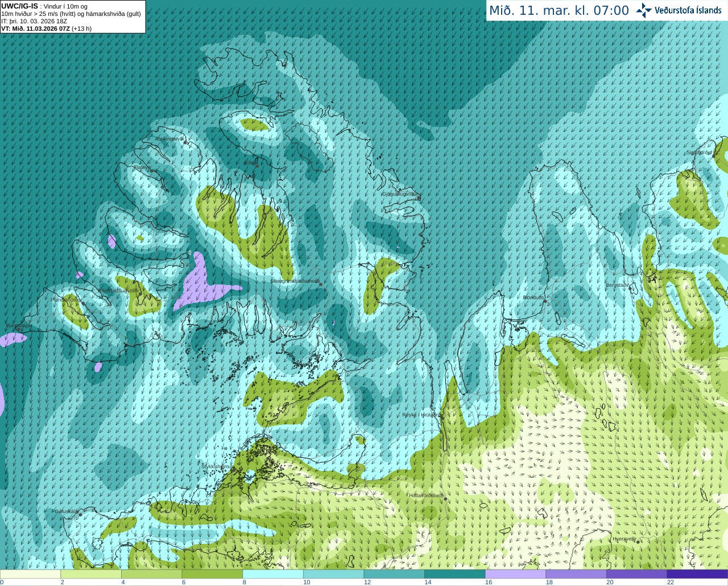This screenshot has width=728, height=586.
Task: Select the 16–18 m/s lavender legend swatch
Action: 515,574
